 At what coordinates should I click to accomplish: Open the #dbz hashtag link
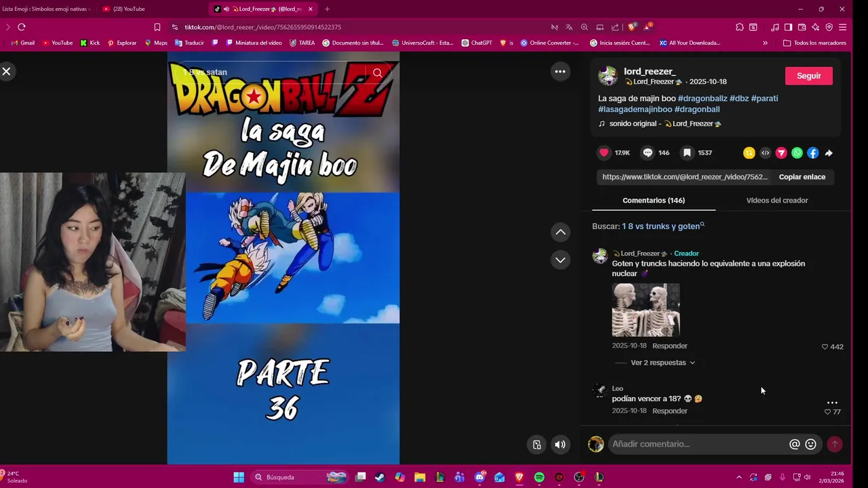pos(739,98)
